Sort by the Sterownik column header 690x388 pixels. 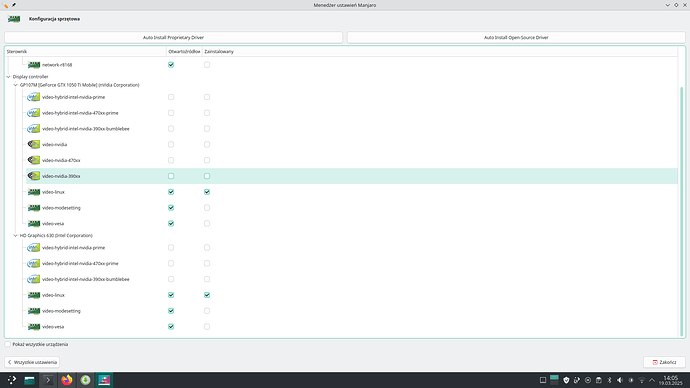86,51
